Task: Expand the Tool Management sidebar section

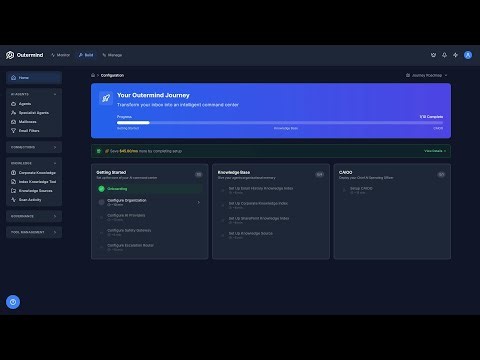Action: pyautogui.click(x=34, y=232)
